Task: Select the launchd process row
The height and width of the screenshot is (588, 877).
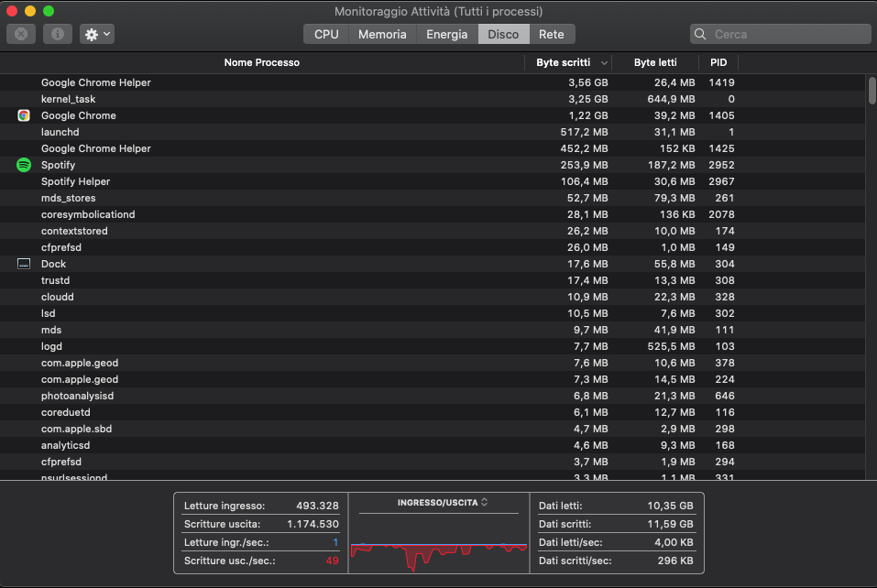Action: pyautogui.click(x=433, y=132)
